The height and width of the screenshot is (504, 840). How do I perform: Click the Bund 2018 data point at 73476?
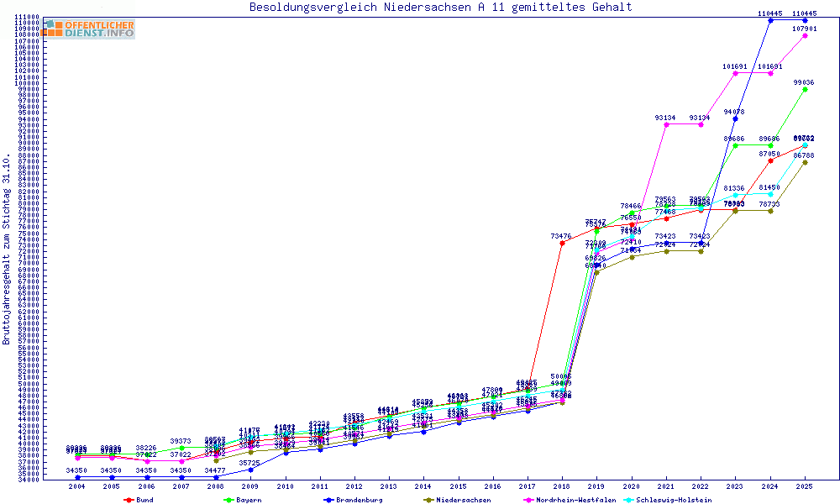coord(562,243)
